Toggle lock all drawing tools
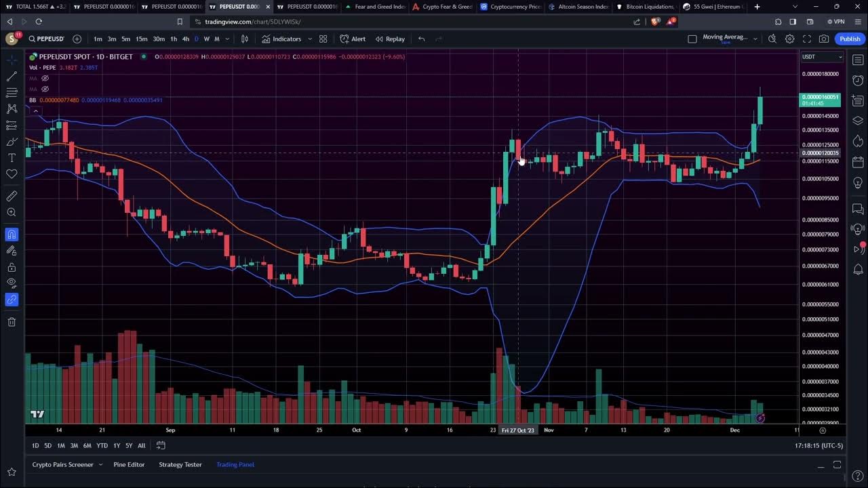868x488 pixels. pyautogui.click(x=12, y=267)
